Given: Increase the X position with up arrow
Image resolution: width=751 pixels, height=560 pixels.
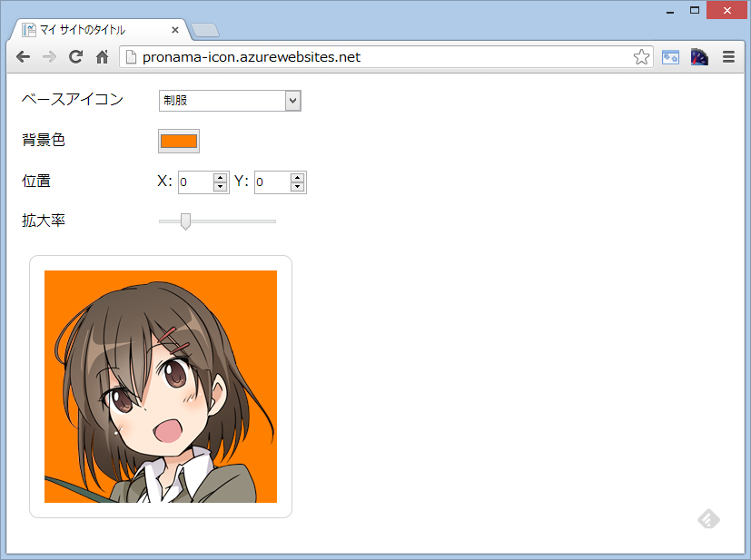Looking at the screenshot, I should point(220,178).
